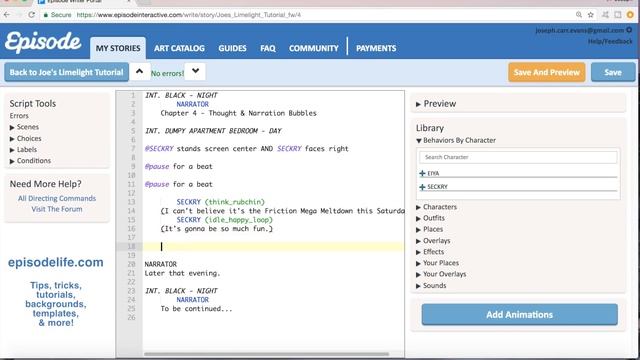Expand the Preview panel
This screenshot has height=360, width=640.
tap(436, 104)
